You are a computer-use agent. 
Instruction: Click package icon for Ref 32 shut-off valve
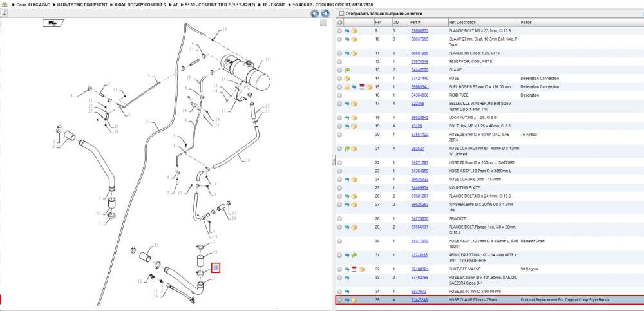coord(362,269)
